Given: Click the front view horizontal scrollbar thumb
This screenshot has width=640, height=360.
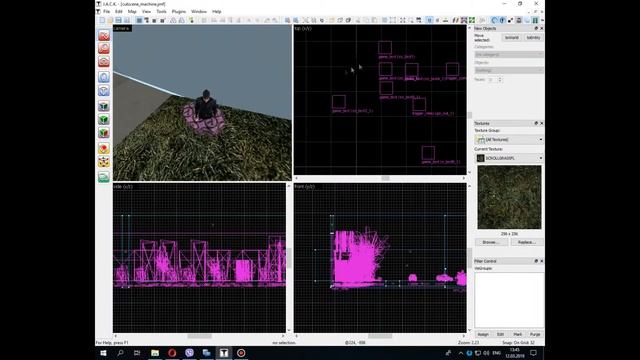Looking at the screenshot, I should pos(380,336).
